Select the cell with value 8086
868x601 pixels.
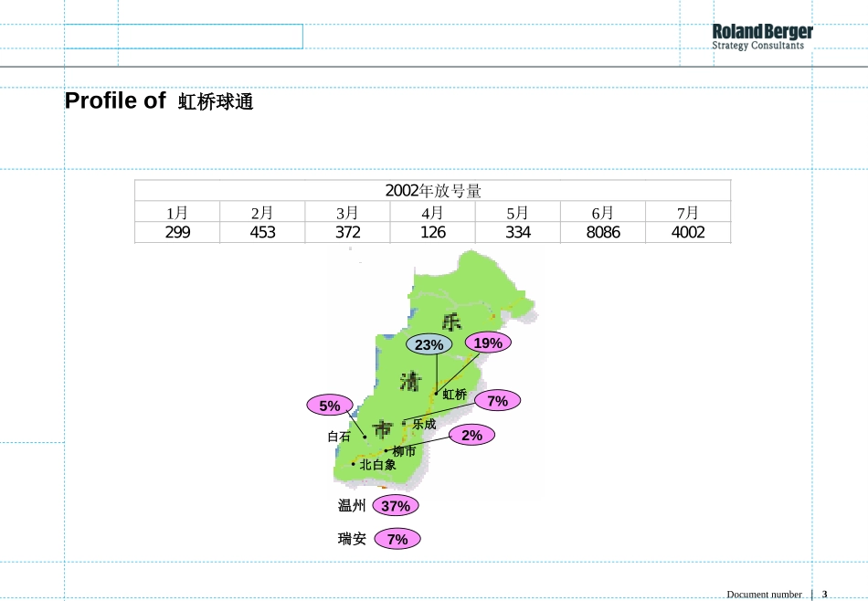tap(603, 232)
